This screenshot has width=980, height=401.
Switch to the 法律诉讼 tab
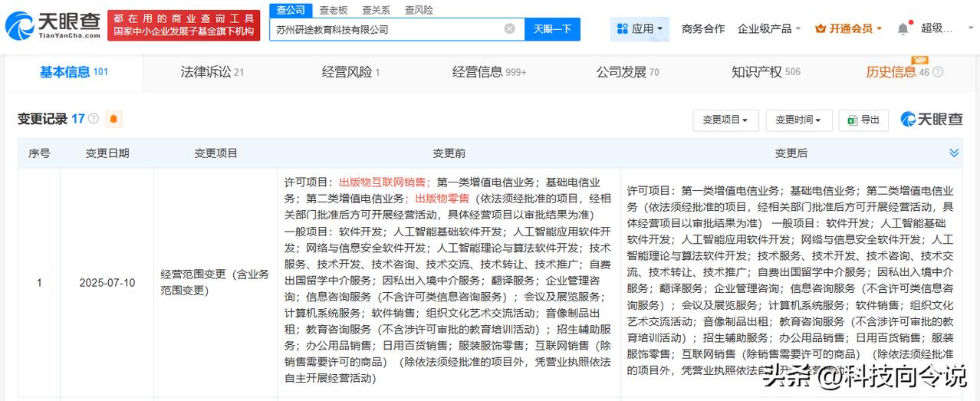pos(212,72)
